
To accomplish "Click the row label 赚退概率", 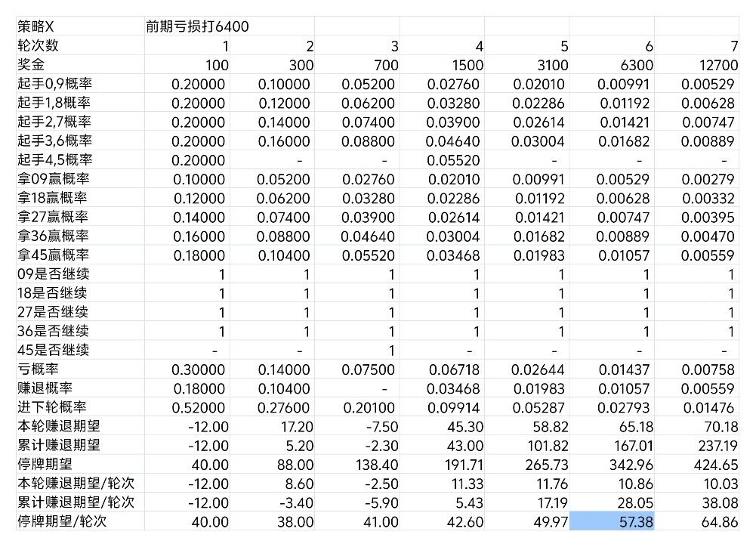I will click(45, 388).
